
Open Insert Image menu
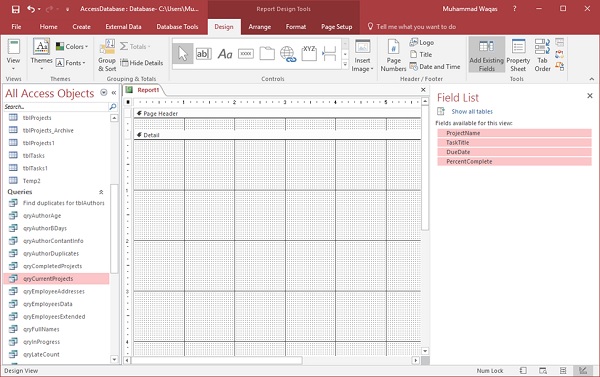pos(362,55)
